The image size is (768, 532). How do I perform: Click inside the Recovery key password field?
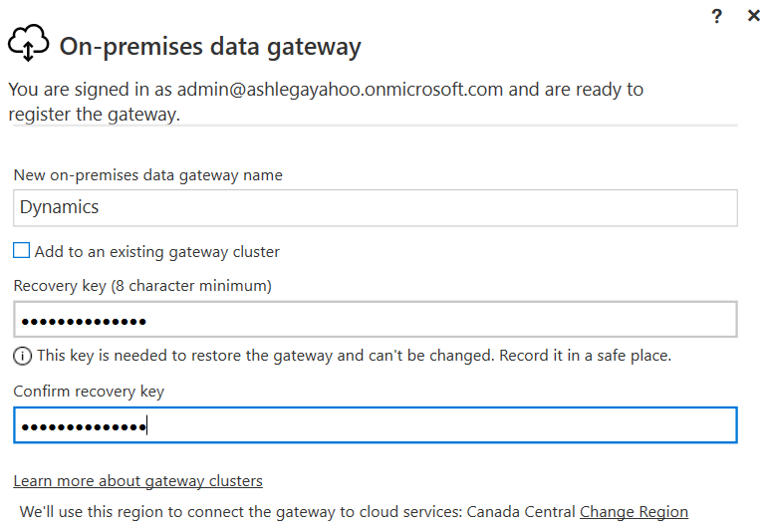(x=376, y=320)
